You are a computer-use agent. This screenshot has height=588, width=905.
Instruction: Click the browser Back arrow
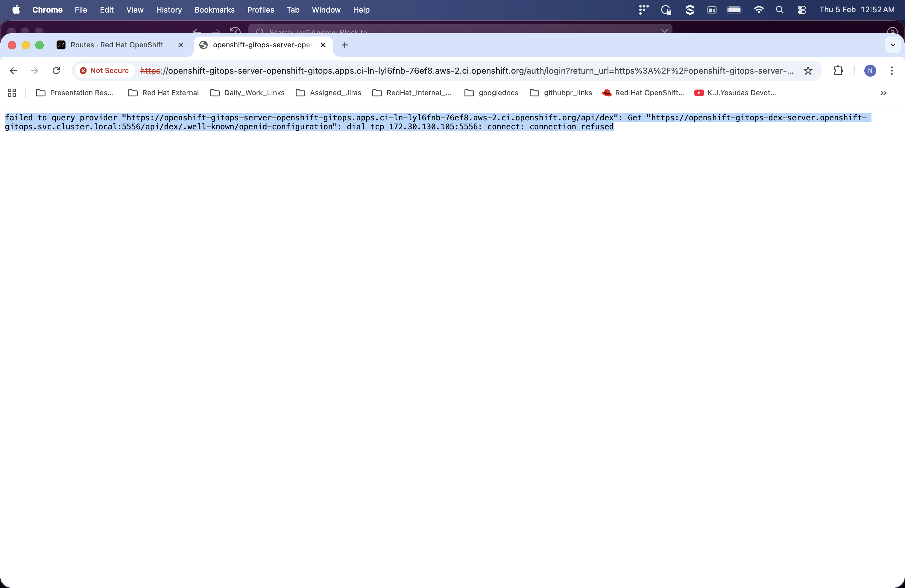13,71
